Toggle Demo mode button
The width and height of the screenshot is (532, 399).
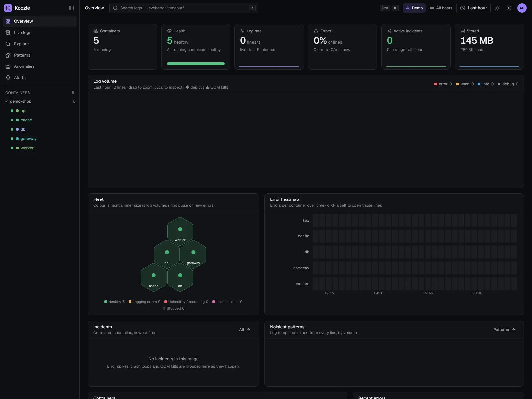click(414, 8)
